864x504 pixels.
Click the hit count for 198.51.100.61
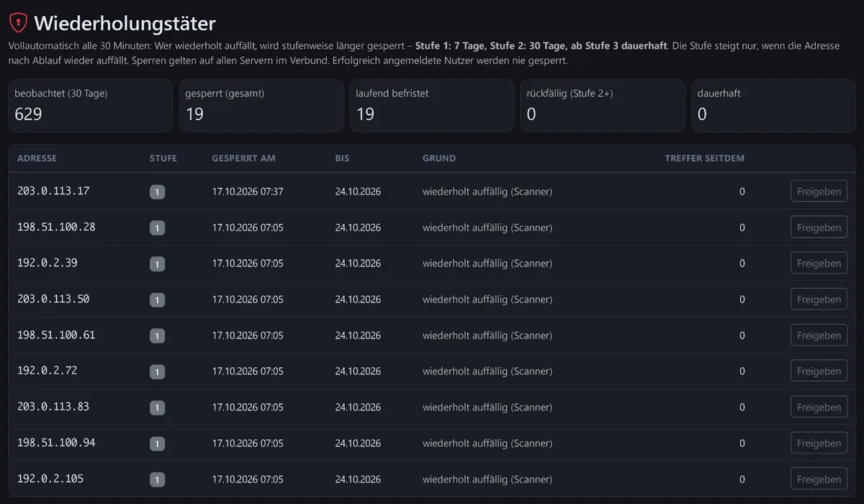pos(742,336)
